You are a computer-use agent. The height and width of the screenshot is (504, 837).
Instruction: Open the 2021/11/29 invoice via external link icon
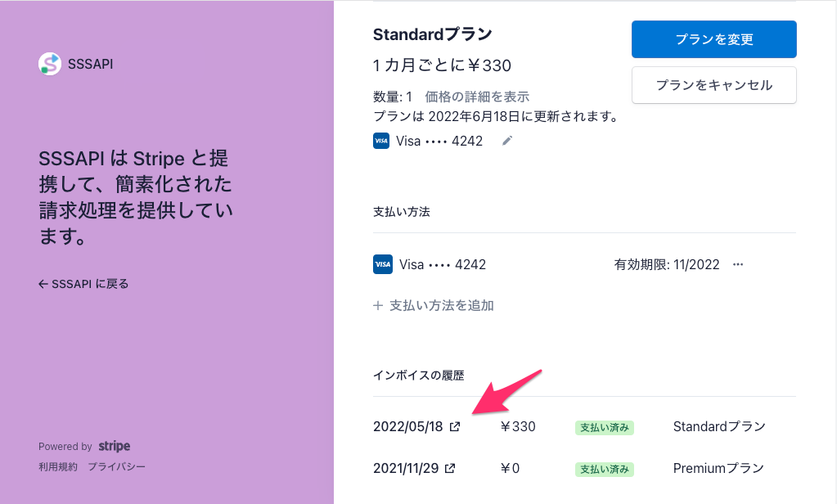pos(449,468)
